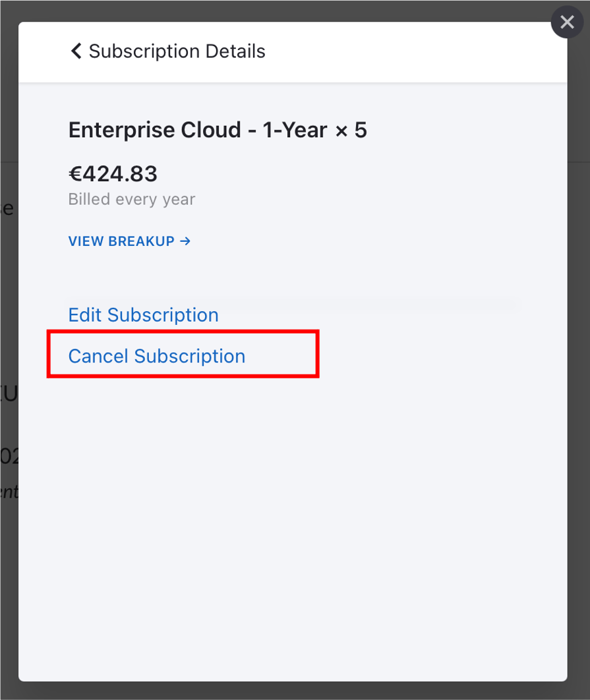Click the 1-Year term in plan title
Screen dimensions: 590x700
tap(295, 130)
